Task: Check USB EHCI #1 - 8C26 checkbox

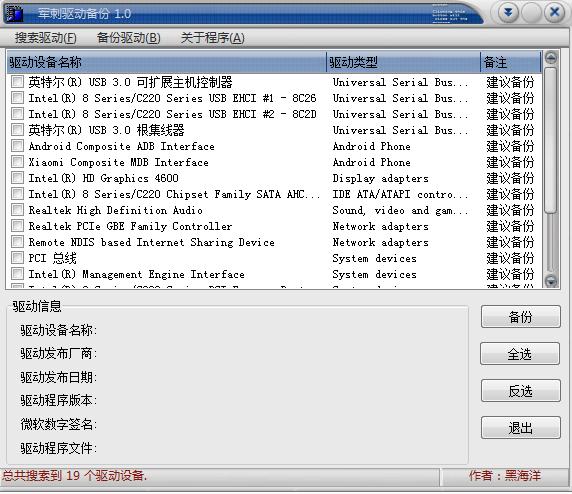Action: click(x=17, y=98)
